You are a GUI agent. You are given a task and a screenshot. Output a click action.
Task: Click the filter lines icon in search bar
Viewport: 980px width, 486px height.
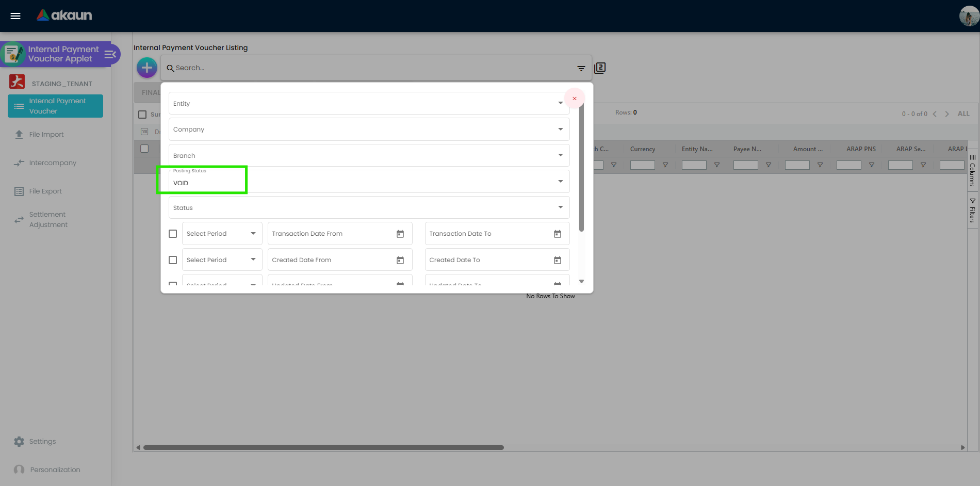coord(581,68)
